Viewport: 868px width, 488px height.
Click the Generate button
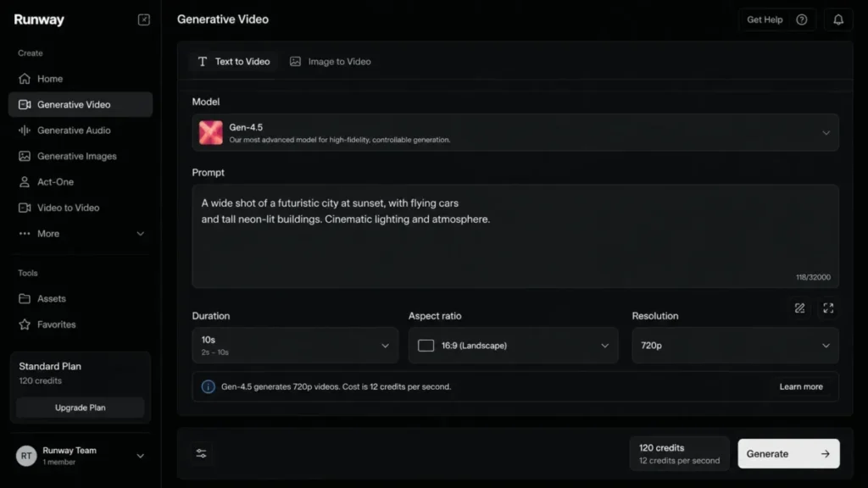point(788,454)
